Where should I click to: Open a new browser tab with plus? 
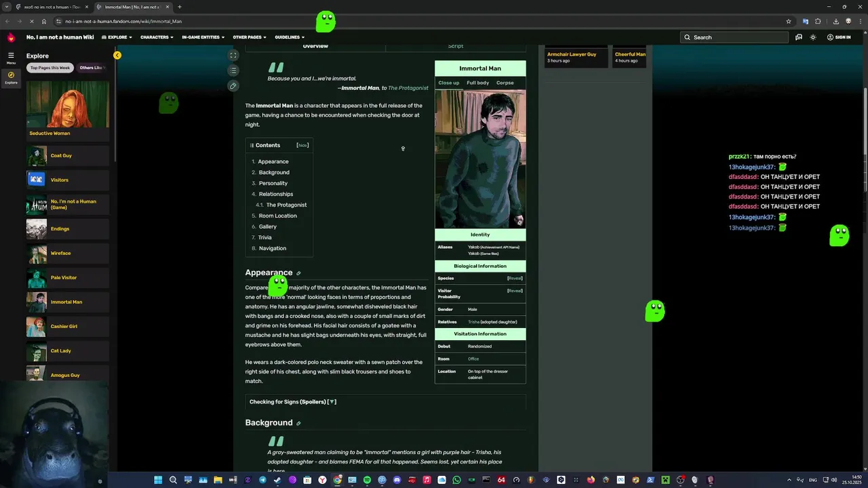179,7
